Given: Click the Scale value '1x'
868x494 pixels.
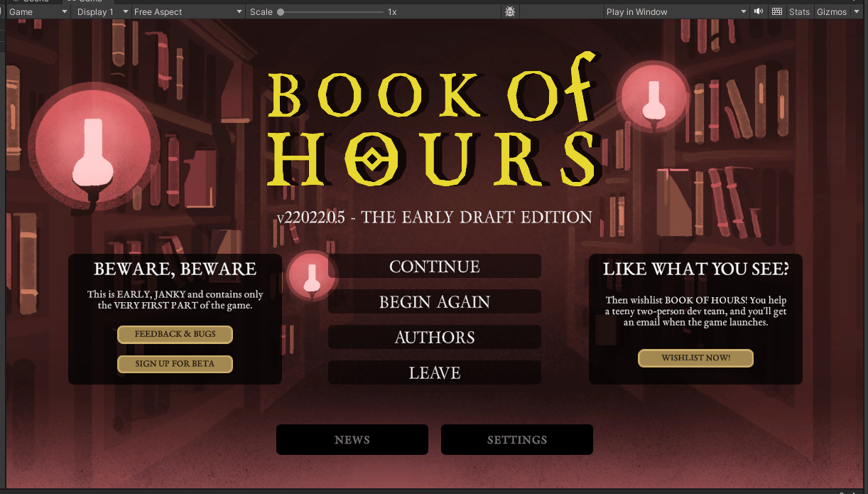Looking at the screenshot, I should (392, 12).
